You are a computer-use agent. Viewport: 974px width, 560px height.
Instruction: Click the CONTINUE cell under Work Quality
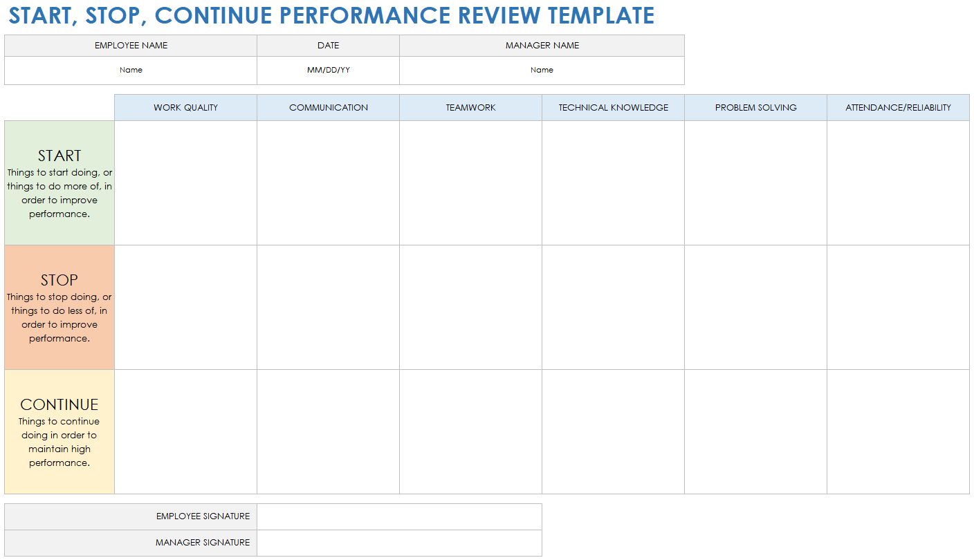(186, 432)
